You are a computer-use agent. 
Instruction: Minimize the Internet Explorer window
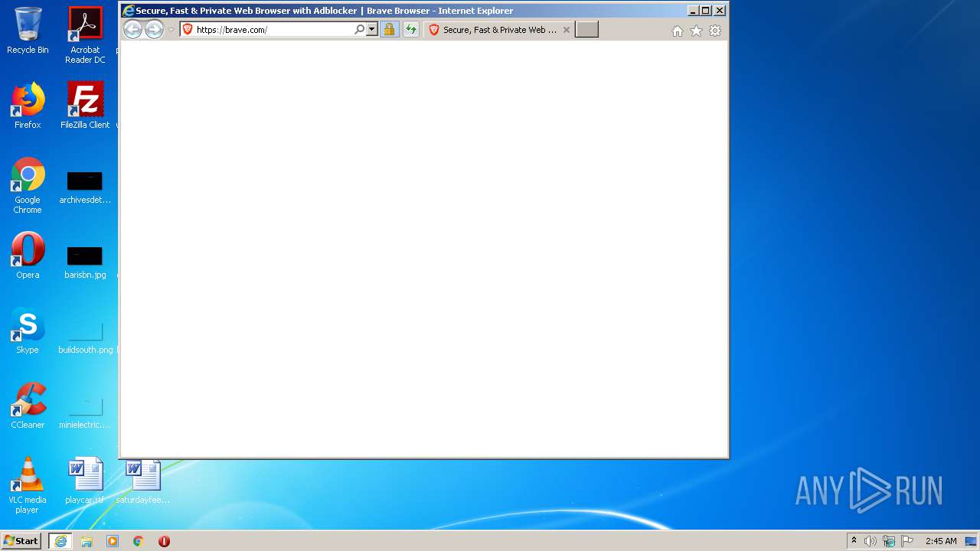(693, 11)
